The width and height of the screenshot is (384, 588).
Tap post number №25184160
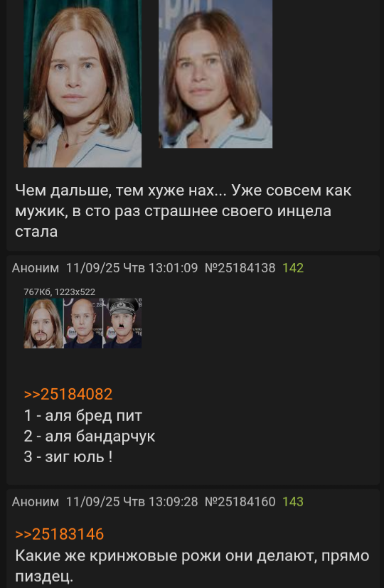pos(240,501)
